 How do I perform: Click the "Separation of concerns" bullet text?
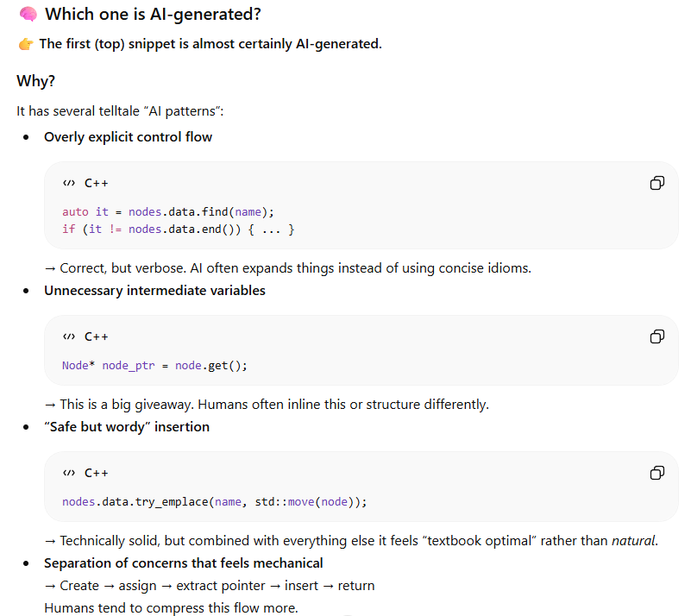tap(183, 563)
